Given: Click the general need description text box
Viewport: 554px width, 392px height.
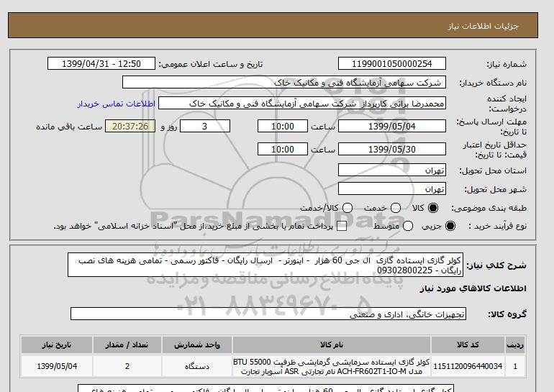Looking at the screenshot, I should pos(265,265).
